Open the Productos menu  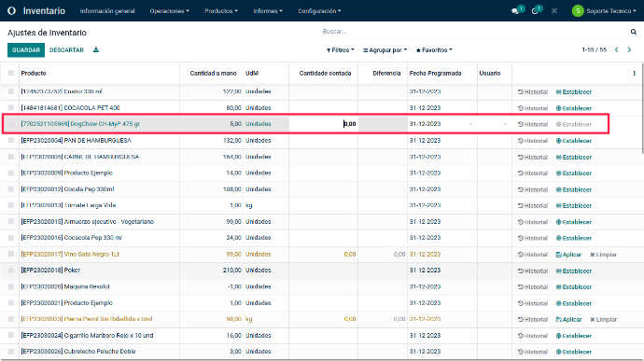221,11
